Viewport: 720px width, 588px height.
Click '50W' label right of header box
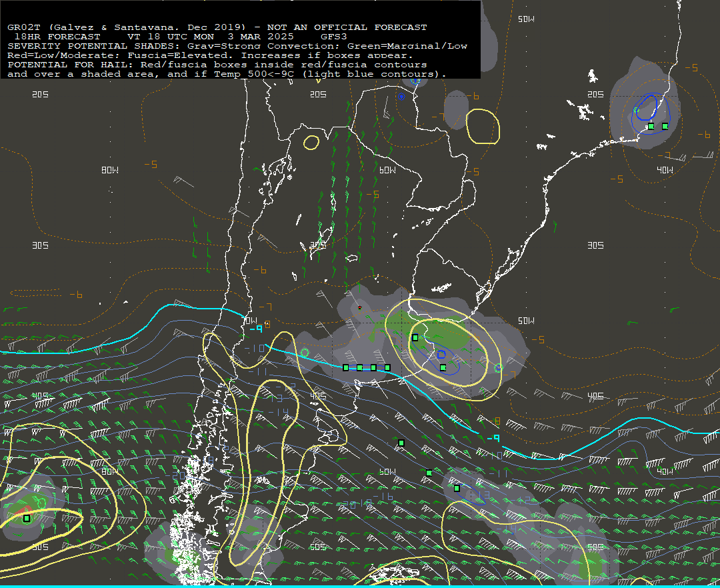click(x=526, y=19)
